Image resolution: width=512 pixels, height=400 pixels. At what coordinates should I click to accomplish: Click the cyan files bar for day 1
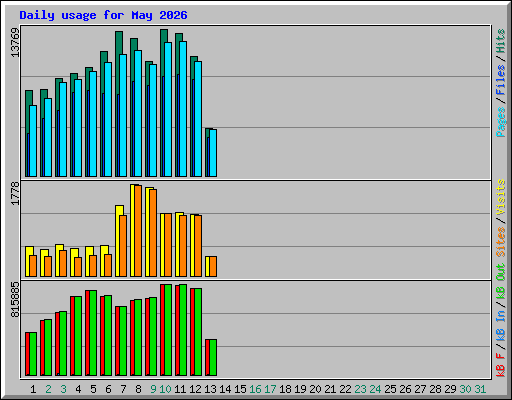[33, 141]
